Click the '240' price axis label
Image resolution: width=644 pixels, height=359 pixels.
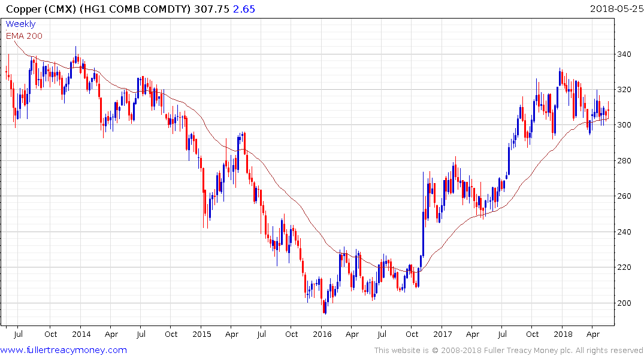coord(624,232)
